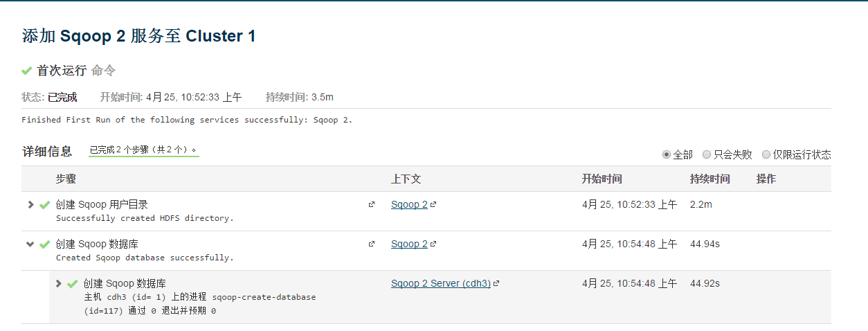Click green checkmark of 创建 Sqoop 用户目录 row
Viewport: 868px width, 331px height.
(x=45, y=205)
